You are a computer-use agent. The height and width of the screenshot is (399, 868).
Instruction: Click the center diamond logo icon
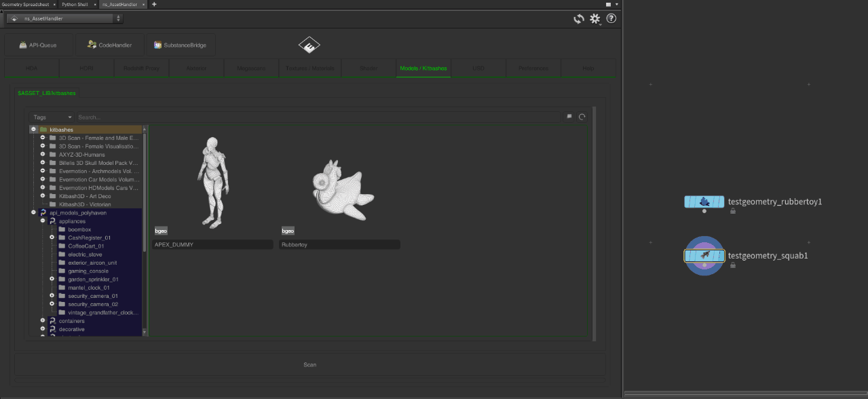[x=309, y=45]
